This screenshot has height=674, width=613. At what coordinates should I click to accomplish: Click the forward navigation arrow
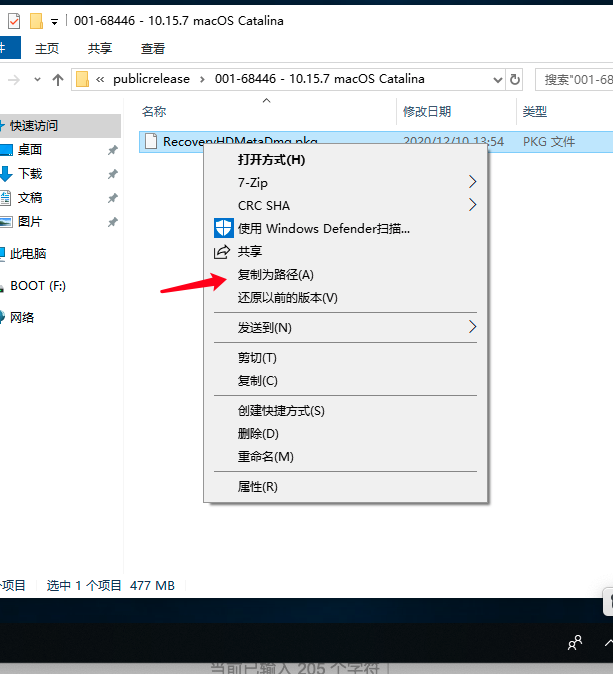pos(14,80)
